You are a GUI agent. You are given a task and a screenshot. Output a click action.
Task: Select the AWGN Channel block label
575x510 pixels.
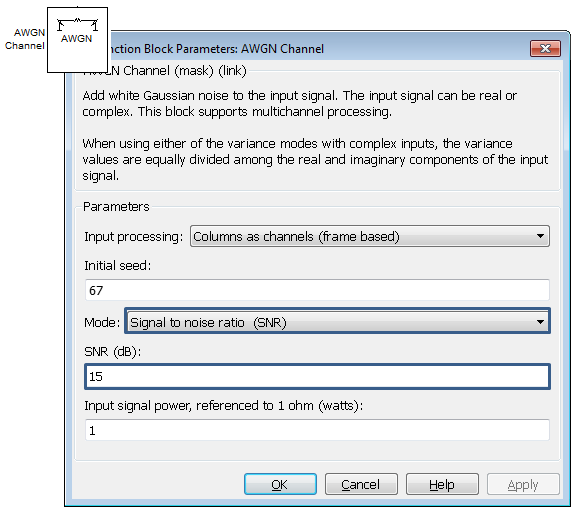(x=25, y=39)
